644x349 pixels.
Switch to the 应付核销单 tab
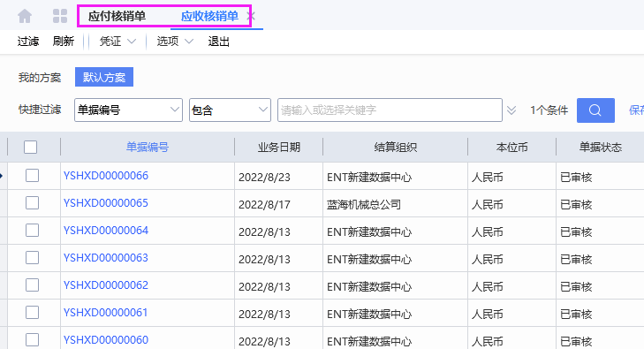pyautogui.click(x=117, y=17)
